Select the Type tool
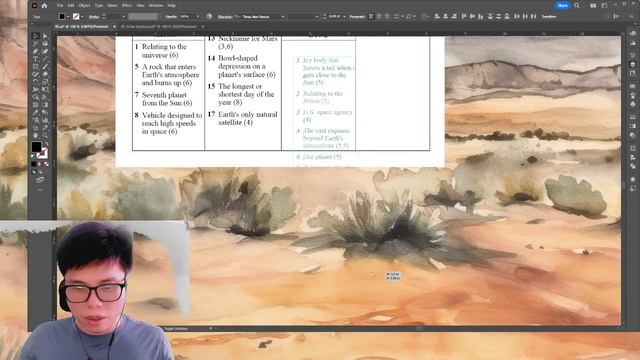Image resolution: width=640 pixels, height=360 pixels. 36,59
